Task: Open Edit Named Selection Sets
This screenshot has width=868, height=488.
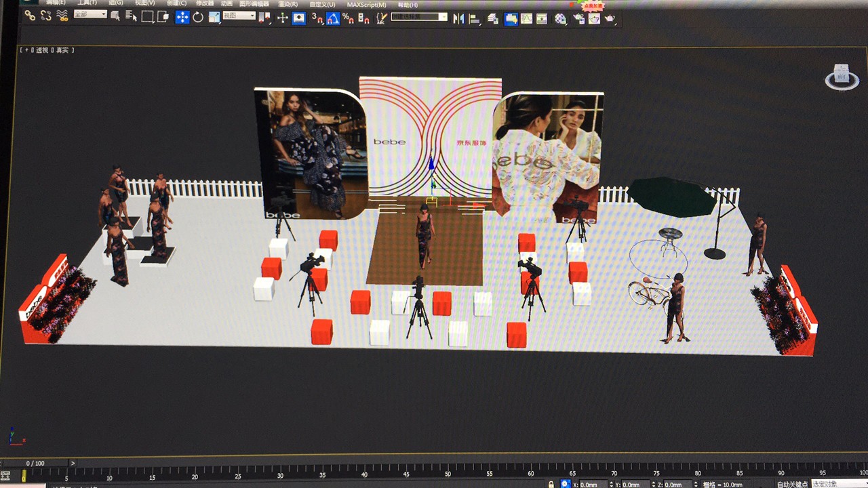Action: click(382, 18)
